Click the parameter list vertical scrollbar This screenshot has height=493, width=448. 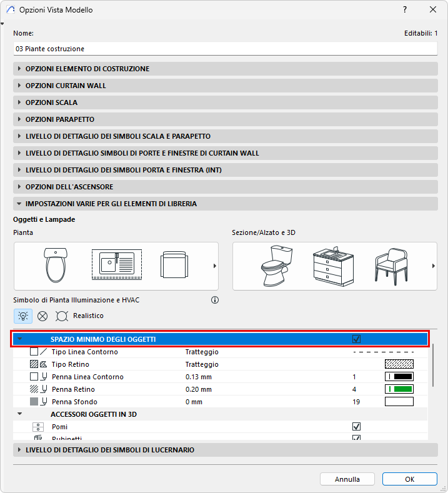(433, 366)
